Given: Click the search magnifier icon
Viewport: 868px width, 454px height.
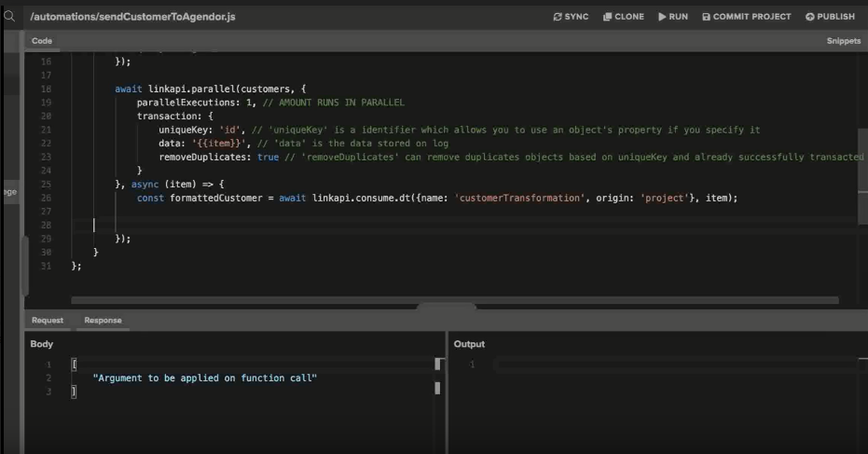Looking at the screenshot, I should click(x=10, y=16).
